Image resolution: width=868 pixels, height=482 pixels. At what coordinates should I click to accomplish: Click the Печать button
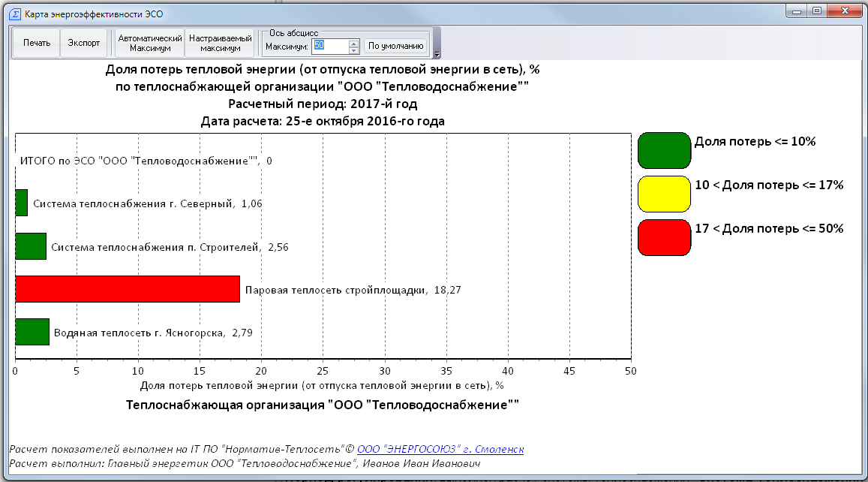(x=36, y=43)
